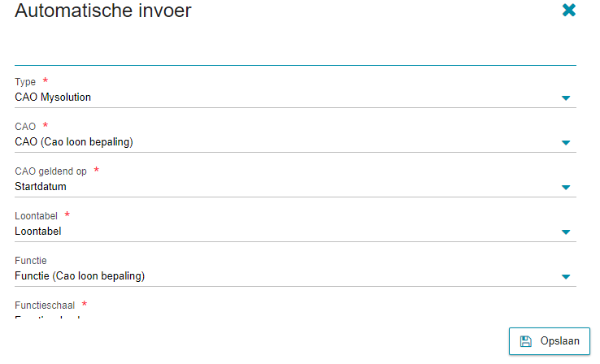The height and width of the screenshot is (364, 600).
Task: Close the Automatische invoer dialog
Action: [x=568, y=11]
